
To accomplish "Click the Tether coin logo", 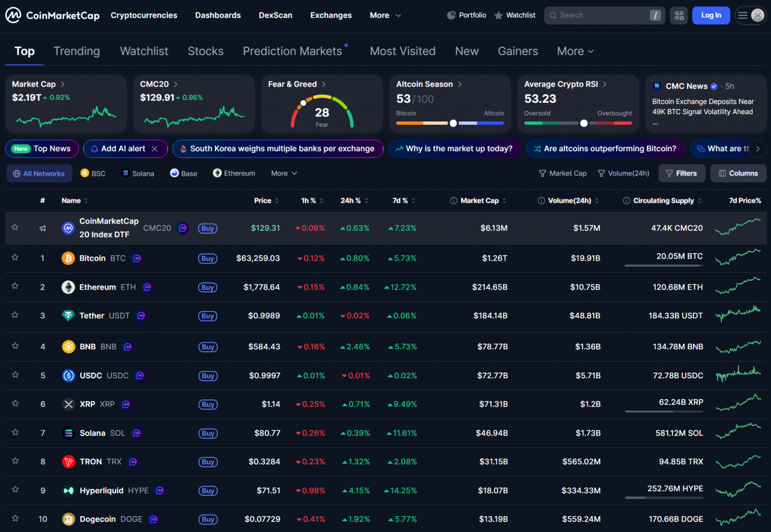I will pos(68,316).
